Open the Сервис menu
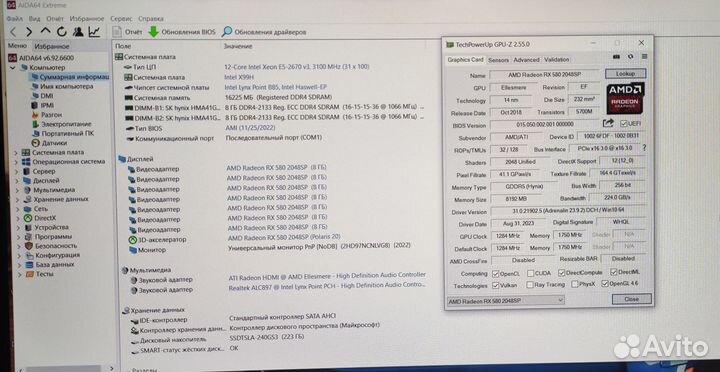The image size is (720, 372). click(121, 19)
